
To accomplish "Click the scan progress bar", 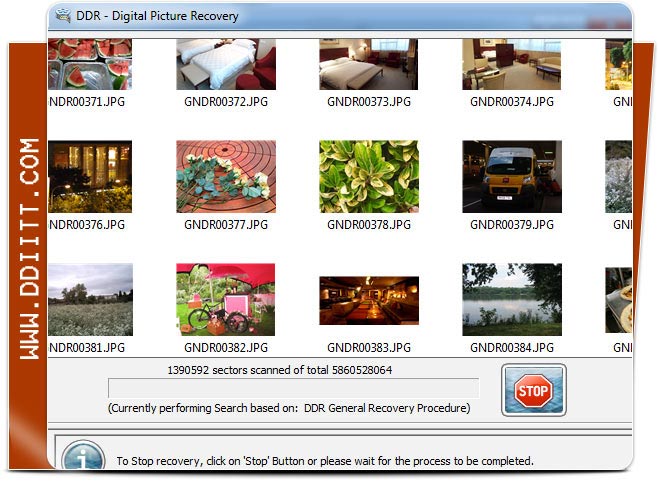I will coord(293,388).
